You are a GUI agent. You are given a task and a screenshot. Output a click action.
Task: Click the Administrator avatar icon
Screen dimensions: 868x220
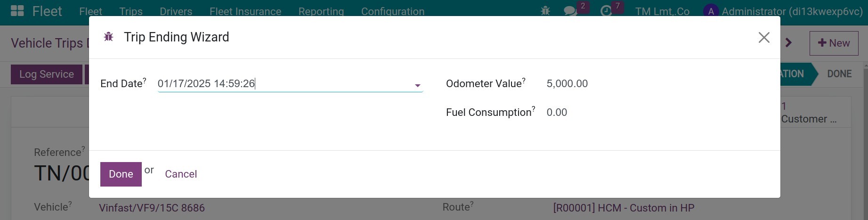[x=711, y=11]
